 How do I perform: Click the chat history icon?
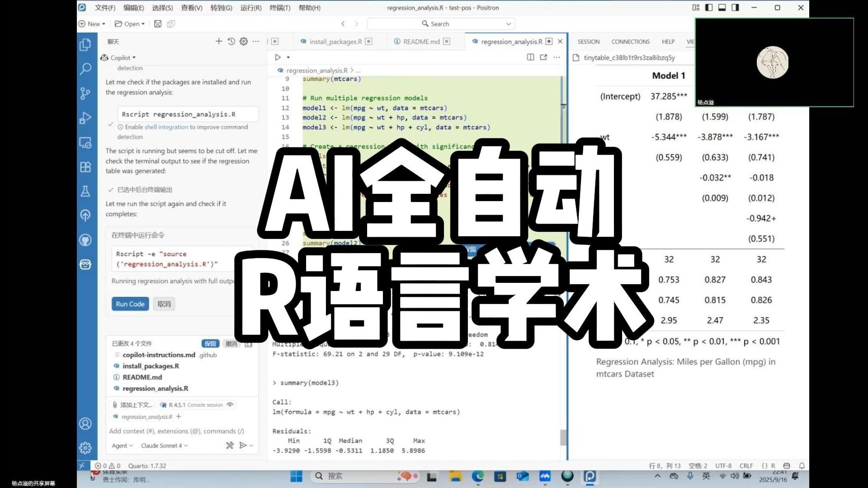click(231, 42)
